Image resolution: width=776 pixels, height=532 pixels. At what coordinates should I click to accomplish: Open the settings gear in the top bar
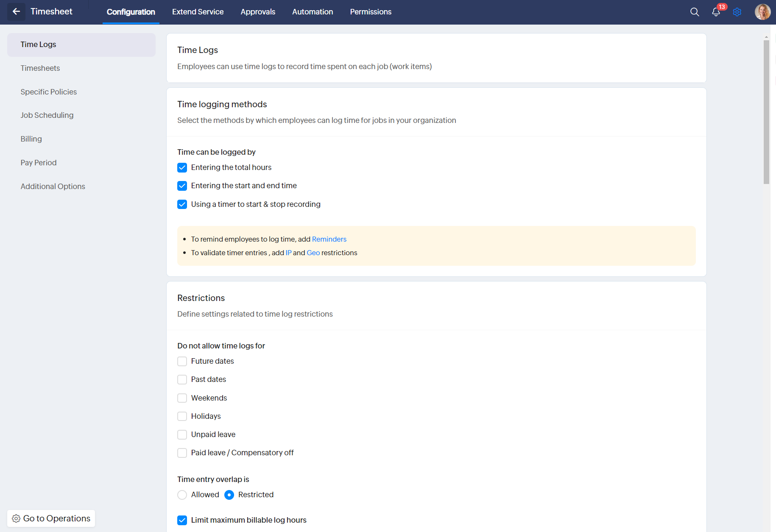[737, 12]
